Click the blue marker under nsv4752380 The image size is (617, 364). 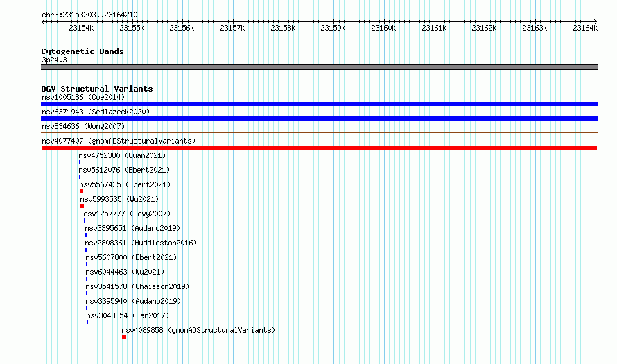80,162
